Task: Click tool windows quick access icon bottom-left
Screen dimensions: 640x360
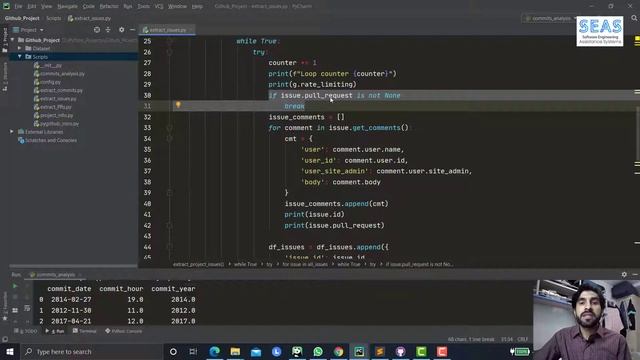Action: (x=5, y=339)
